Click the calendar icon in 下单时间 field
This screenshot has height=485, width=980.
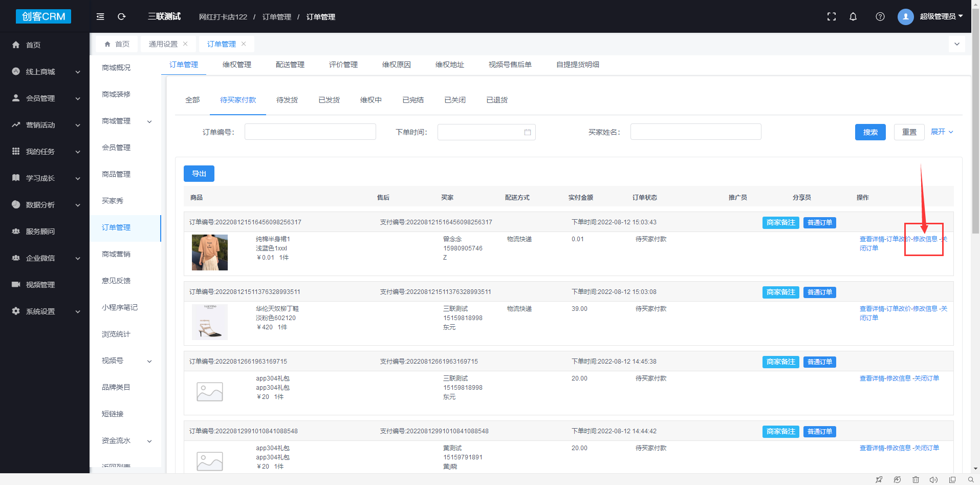coord(528,132)
